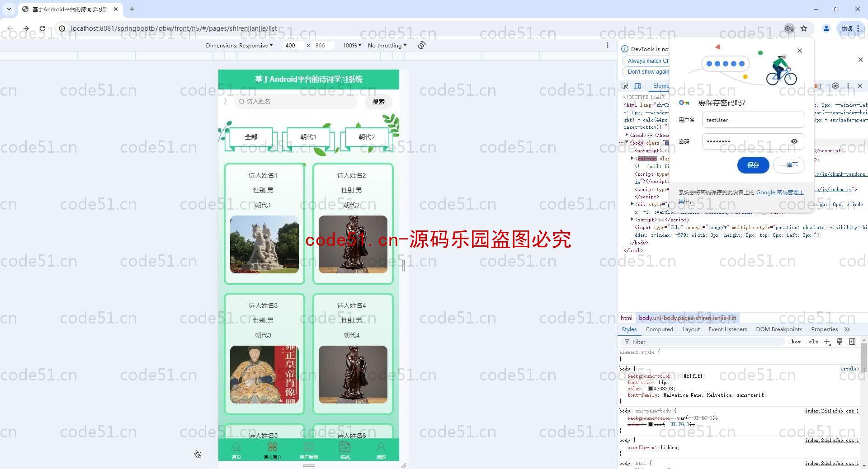Screen dimensions: 868x469
Task: Toggle the .cls class editor
Action: click(812, 342)
